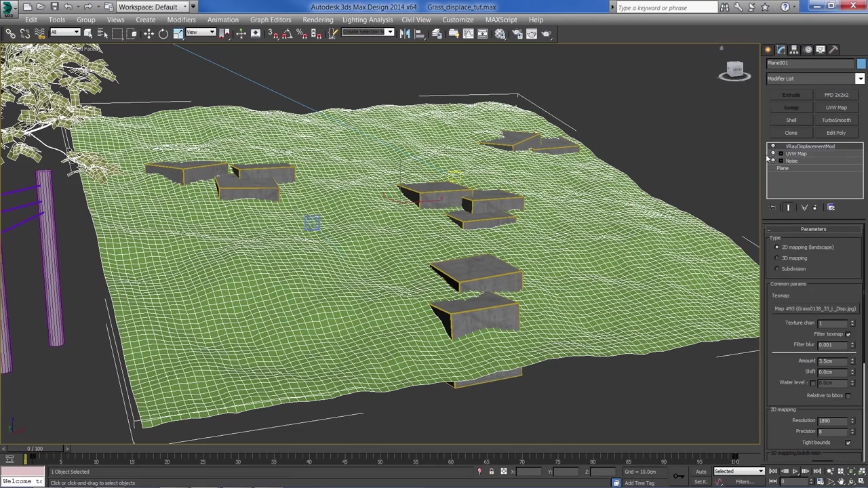Click the Pin Stack icon
868x488 pixels.
(773, 207)
